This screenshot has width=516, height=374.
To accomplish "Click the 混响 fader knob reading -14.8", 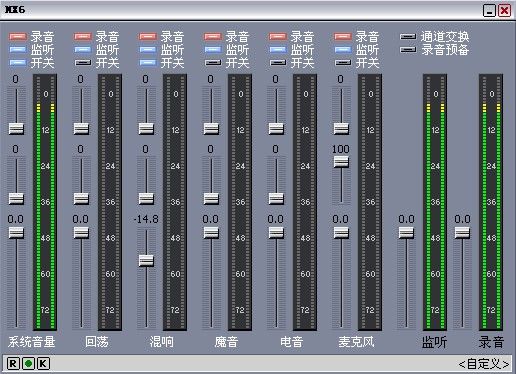I will point(146,260).
